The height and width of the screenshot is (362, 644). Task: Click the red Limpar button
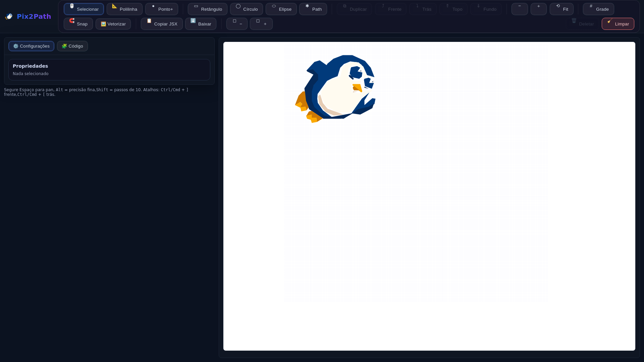click(x=618, y=24)
